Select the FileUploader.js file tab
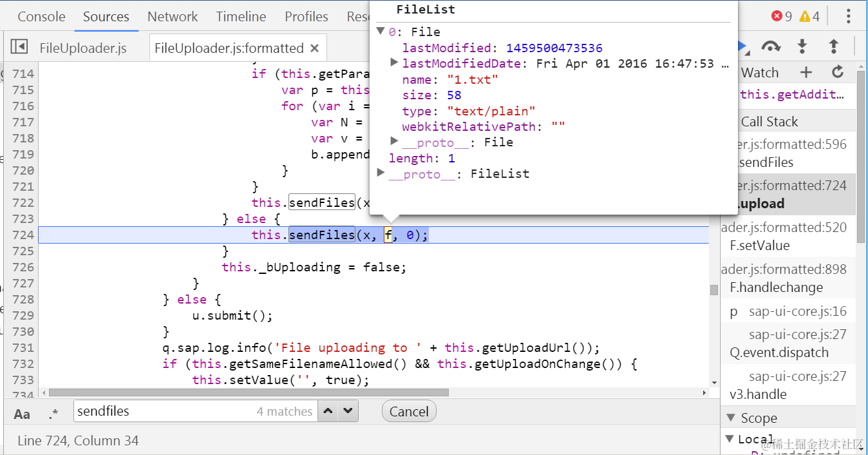Viewport: 868px width, 455px height. [83, 48]
